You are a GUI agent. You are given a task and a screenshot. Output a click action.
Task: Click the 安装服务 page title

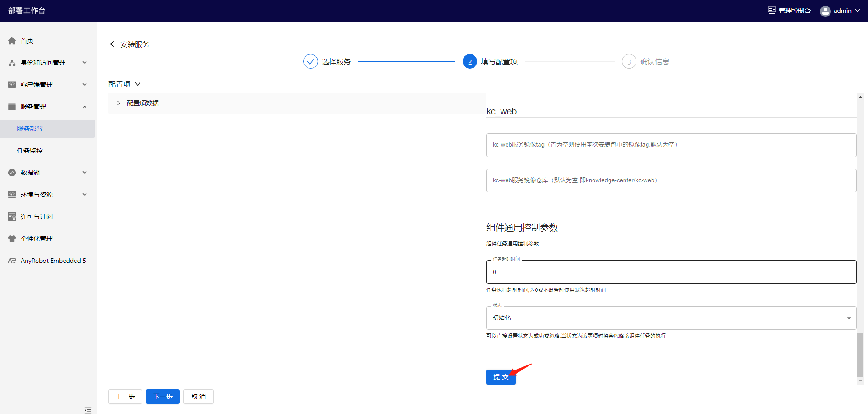pyautogui.click(x=135, y=44)
